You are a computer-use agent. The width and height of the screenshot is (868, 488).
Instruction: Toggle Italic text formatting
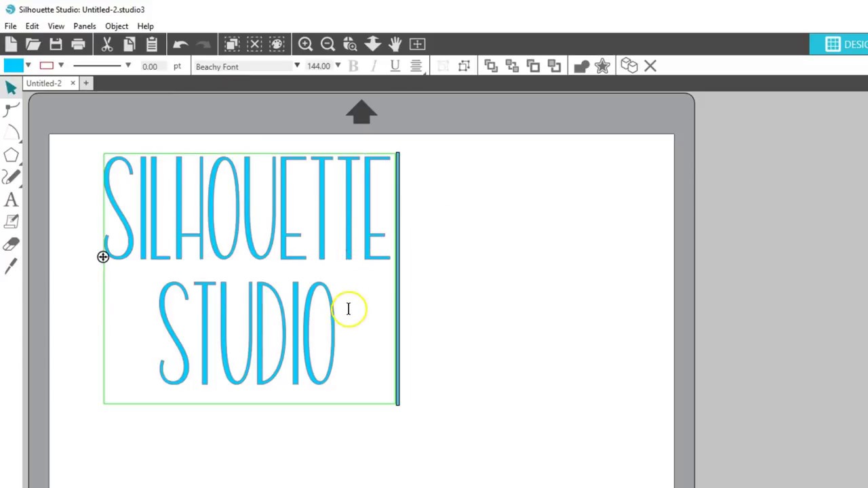coord(374,66)
